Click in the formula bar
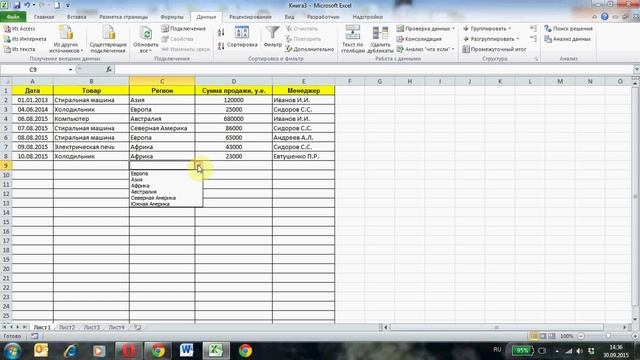The image size is (640, 360). pos(373,69)
